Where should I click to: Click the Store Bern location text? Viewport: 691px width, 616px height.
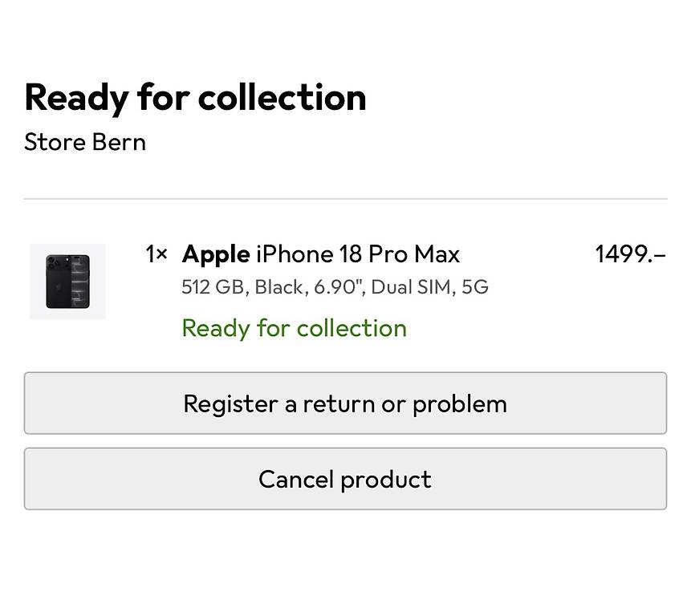click(x=85, y=142)
